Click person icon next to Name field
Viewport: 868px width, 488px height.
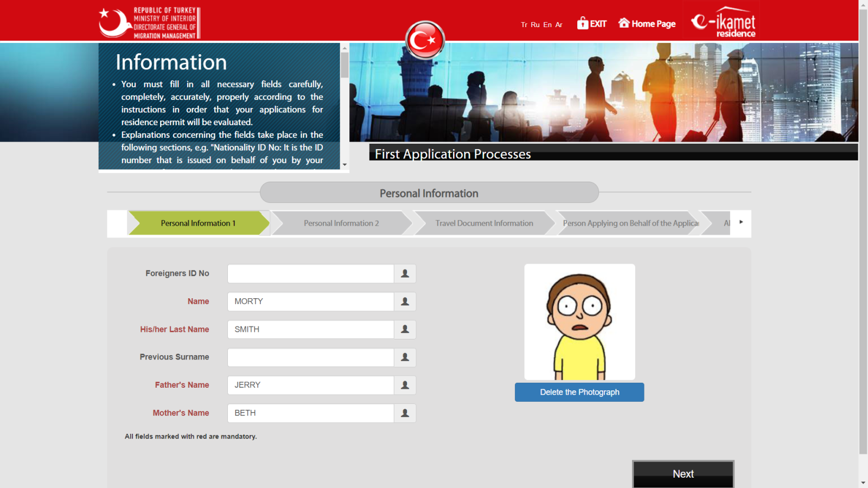pos(405,301)
